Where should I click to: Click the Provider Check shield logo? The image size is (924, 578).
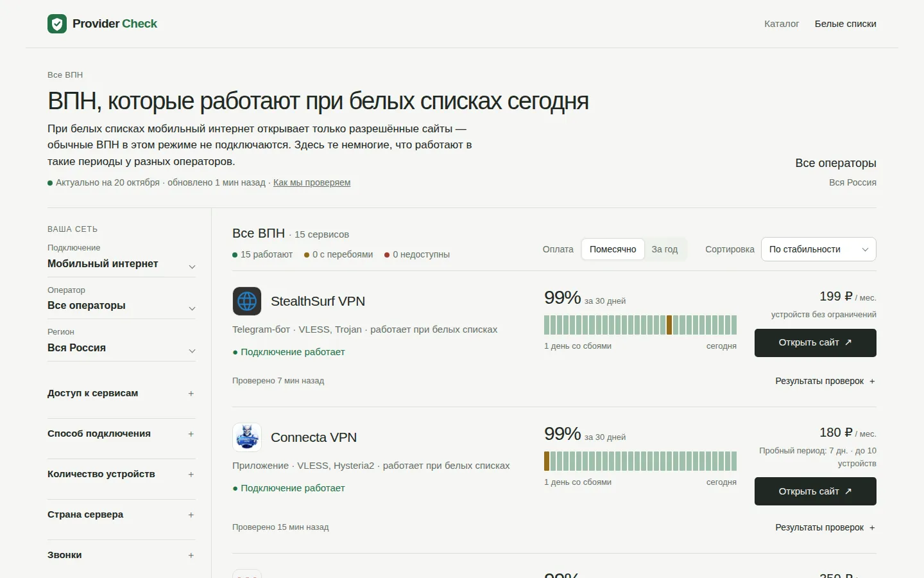[57, 24]
